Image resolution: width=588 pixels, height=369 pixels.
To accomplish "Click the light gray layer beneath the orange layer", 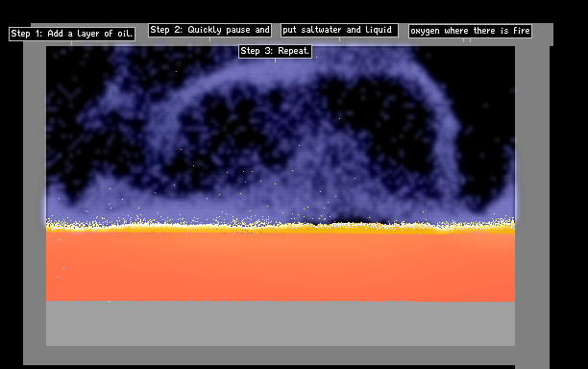I will point(281,323).
